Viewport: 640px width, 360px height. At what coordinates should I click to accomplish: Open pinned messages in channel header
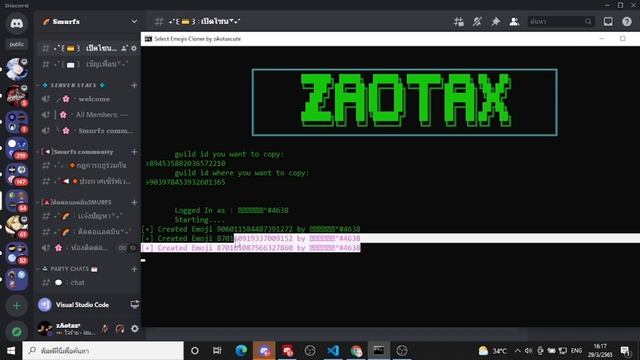pyautogui.click(x=496, y=22)
